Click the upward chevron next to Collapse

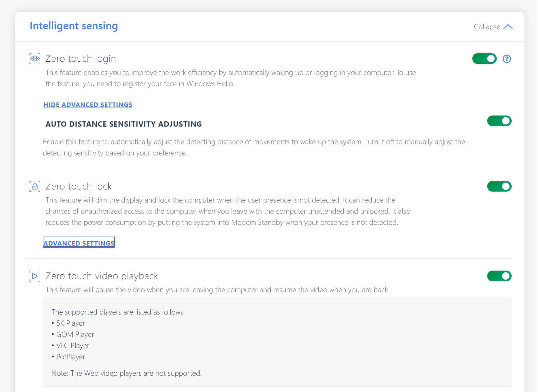click(x=508, y=27)
